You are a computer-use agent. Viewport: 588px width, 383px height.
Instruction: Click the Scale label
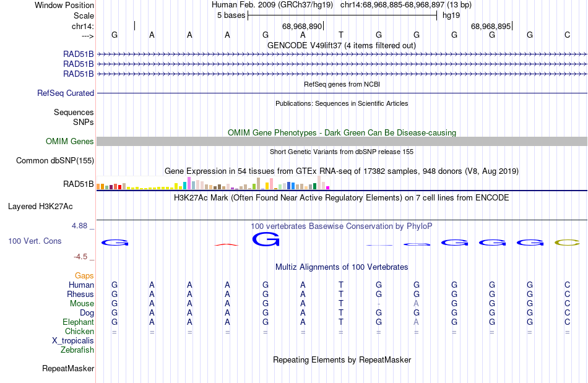tap(84, 15)
